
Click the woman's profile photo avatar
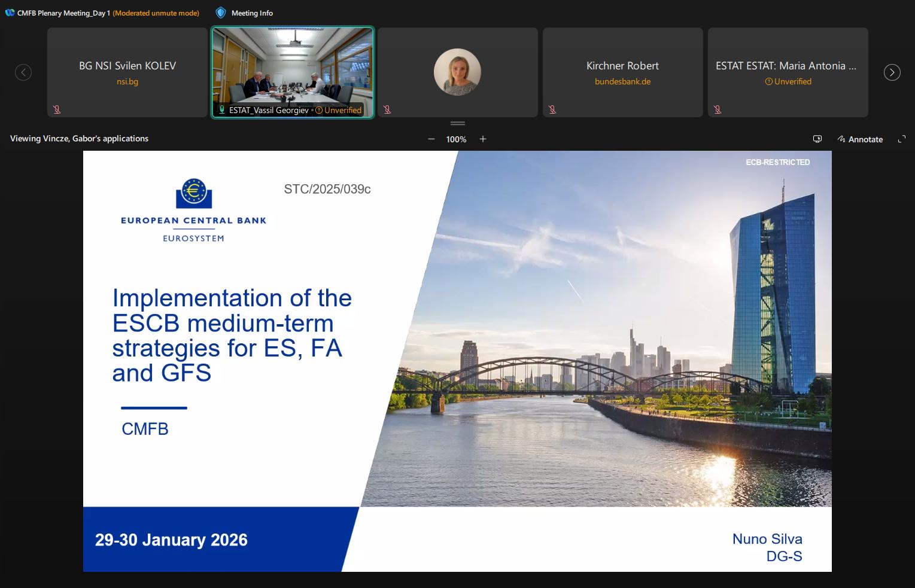pos(457,72)
